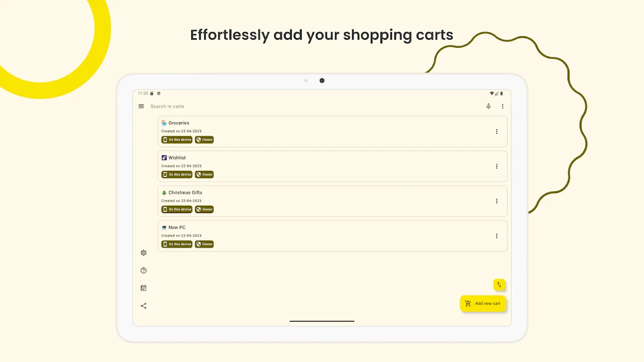Screen dimensions: 644x362
Task: Open the app bar overflow menu
Action: (503, 106)
